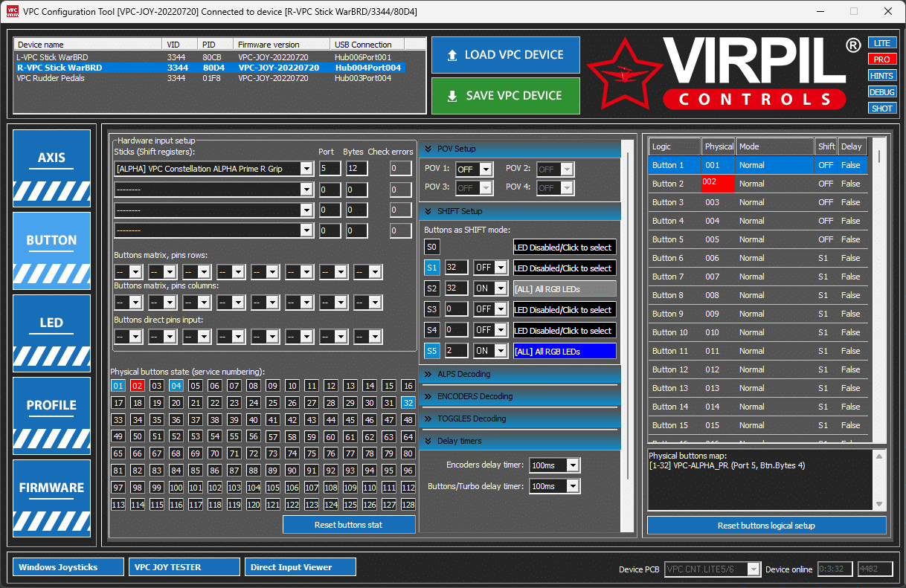Open the FIRMWARE settings panel
Image resolution: width=906 pixels, height=588 pixels.
[x=51, y=498]
